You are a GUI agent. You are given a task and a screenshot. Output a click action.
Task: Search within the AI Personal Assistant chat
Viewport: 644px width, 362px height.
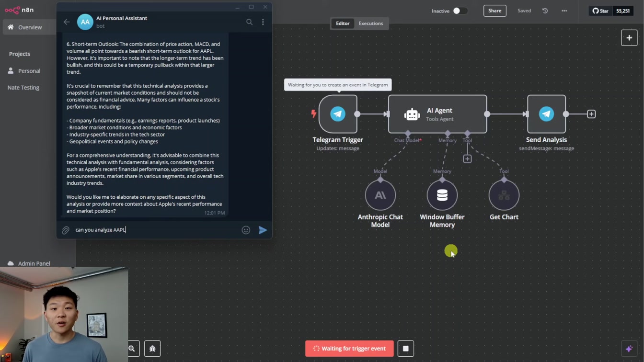click(x=249, y=22)
